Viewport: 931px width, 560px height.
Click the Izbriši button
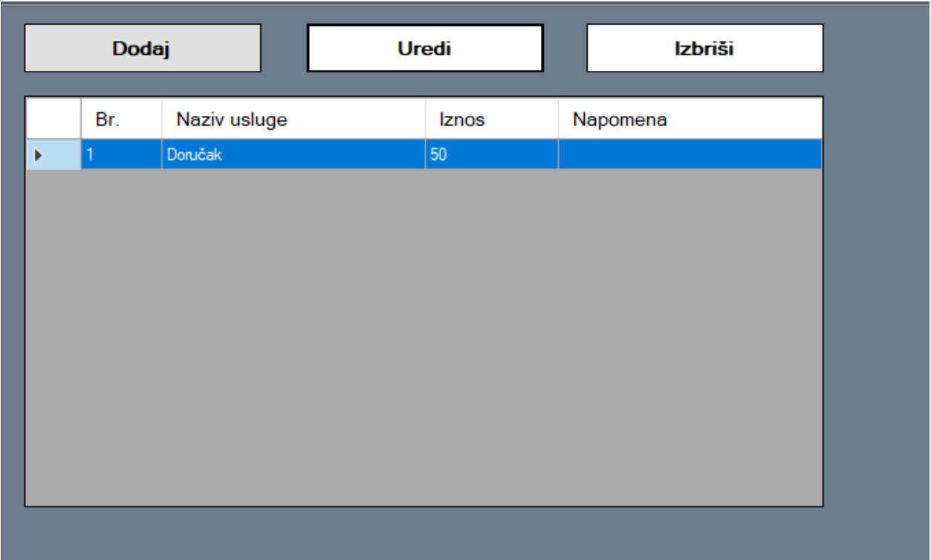(x=704, y=48)
